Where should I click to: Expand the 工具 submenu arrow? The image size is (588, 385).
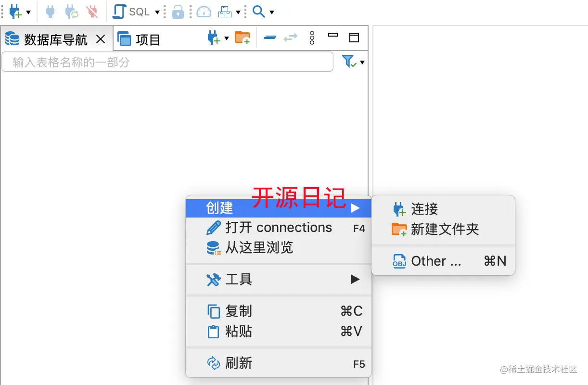pyautogui.click(x=355, y=279)
